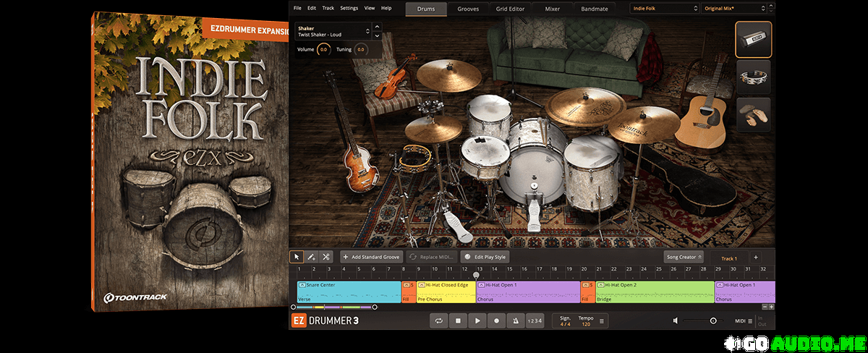Select the scissors cut tool
Screen dimensions: 868x353
(326, 257)
